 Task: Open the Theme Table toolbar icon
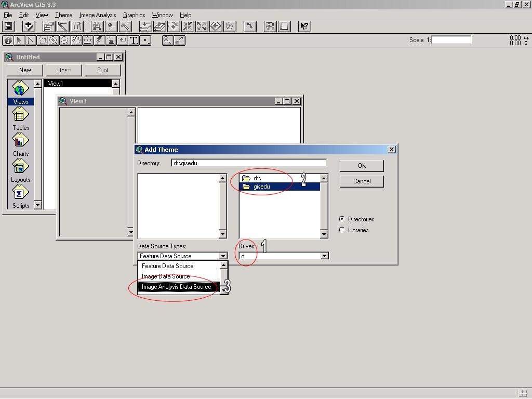point(77,26)
